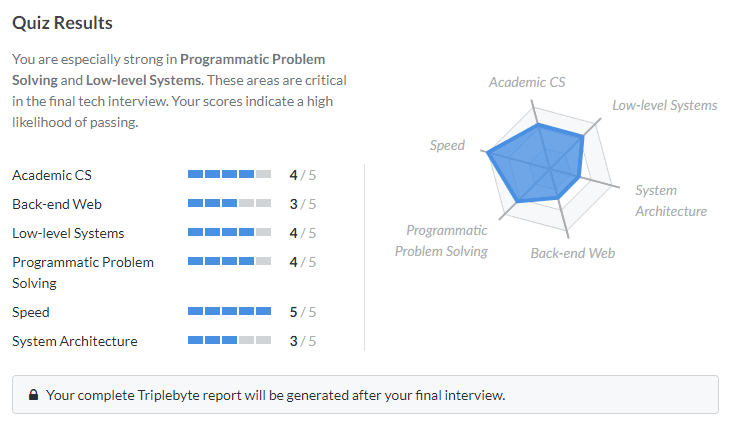Click the Back-end Web score bar
737x430 pixels.
point(229,204)
